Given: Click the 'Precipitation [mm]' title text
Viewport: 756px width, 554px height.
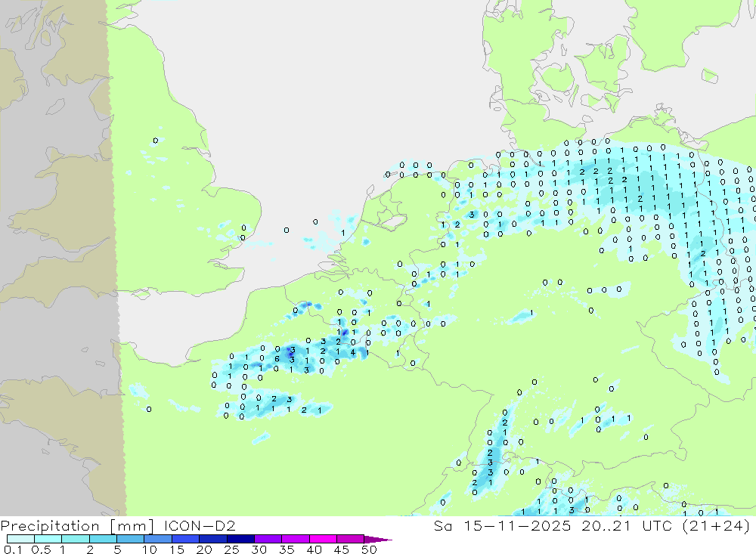Looking at the screenshot, I should pos(77,526).
